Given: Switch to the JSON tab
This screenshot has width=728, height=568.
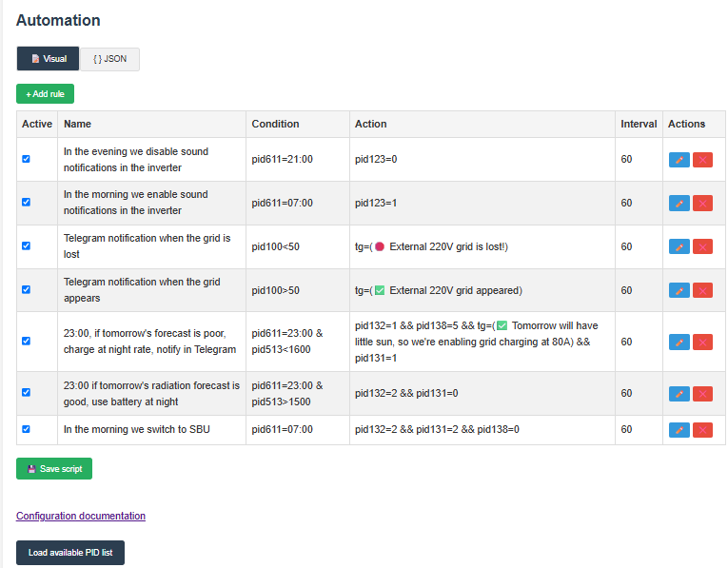Looking at the screenshot, I should point(109,59).
